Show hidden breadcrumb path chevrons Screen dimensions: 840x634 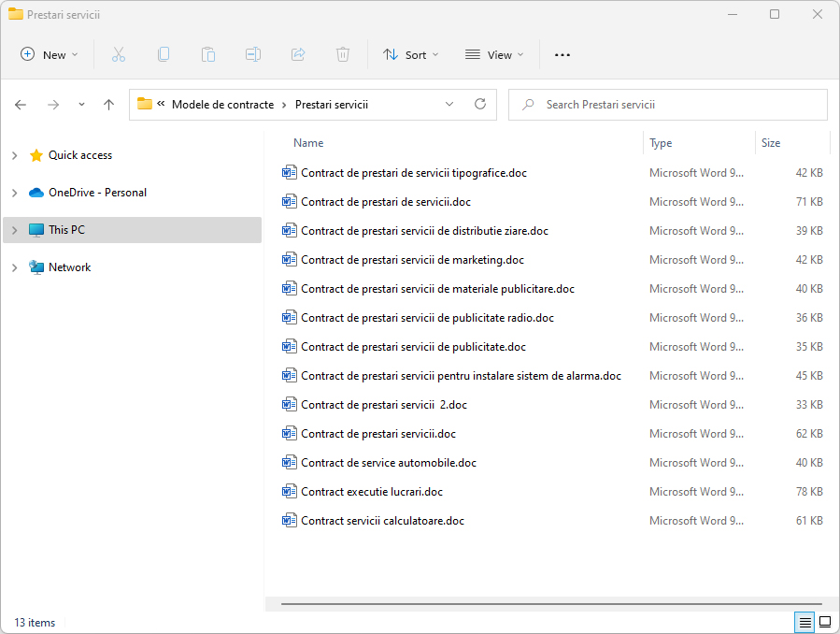[x=161, y=104]
